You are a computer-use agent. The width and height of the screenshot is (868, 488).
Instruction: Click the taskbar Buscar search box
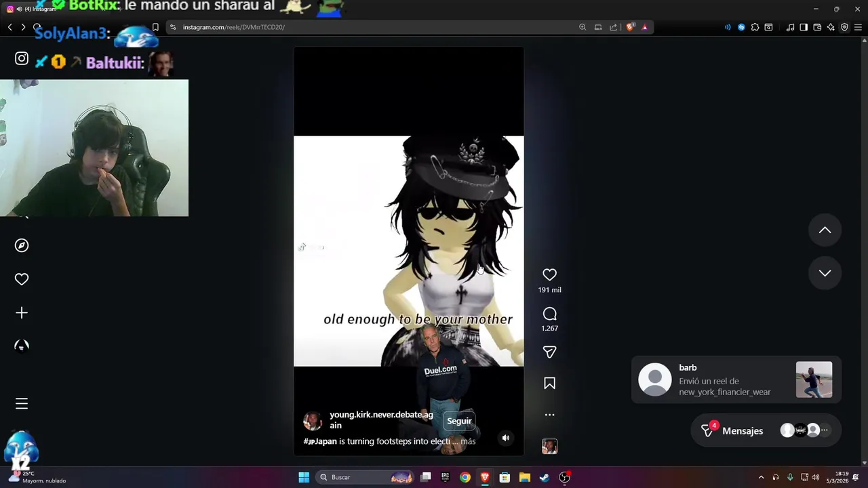pos(366,477)
